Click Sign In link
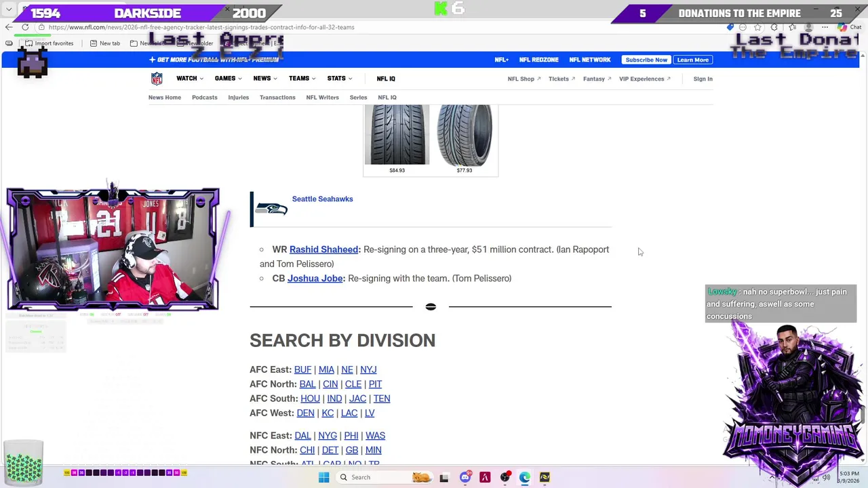Image resolution: width=868 pixels, height=488 pixels. click(703, 79)
